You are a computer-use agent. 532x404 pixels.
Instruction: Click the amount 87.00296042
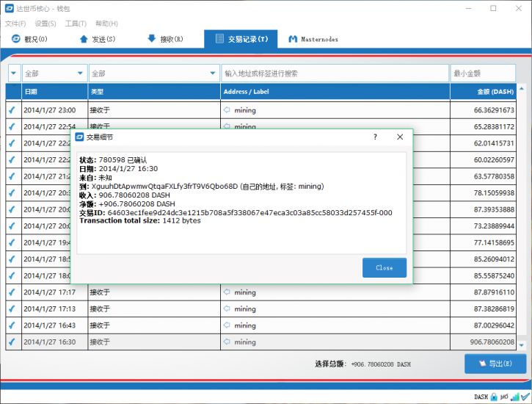pos(494,325)
